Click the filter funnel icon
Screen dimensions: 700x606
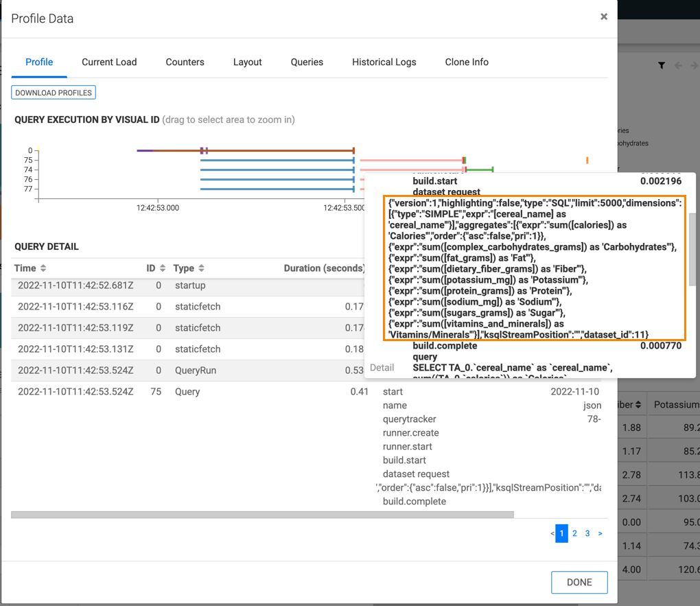pyautogui.click(x=662, y=66)
